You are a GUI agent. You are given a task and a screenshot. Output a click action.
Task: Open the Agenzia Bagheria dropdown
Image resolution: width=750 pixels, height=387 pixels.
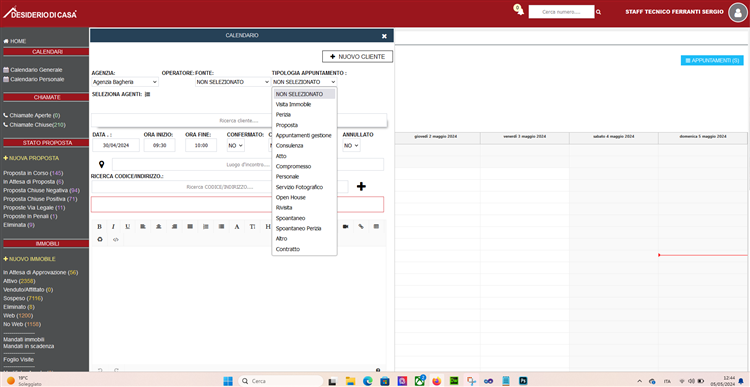point(124,82)
